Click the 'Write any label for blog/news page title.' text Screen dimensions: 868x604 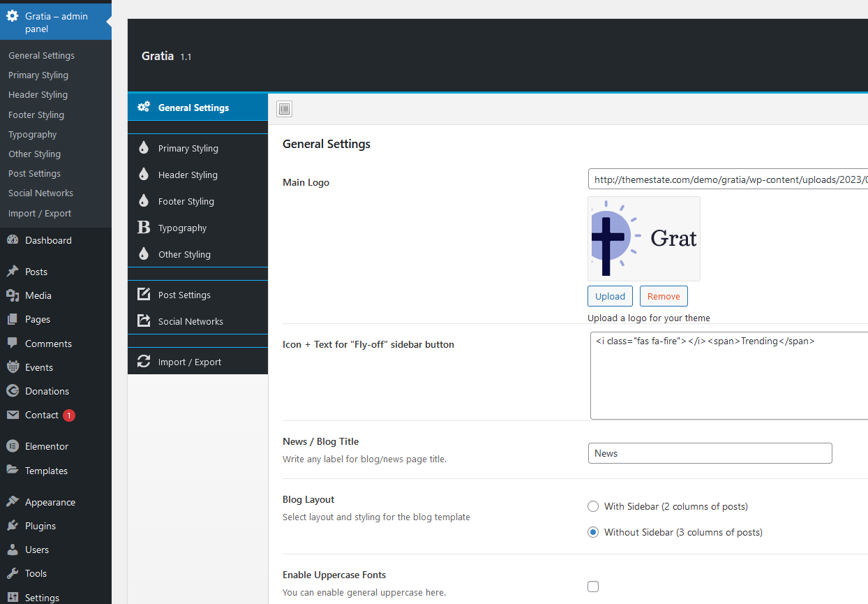364,459
